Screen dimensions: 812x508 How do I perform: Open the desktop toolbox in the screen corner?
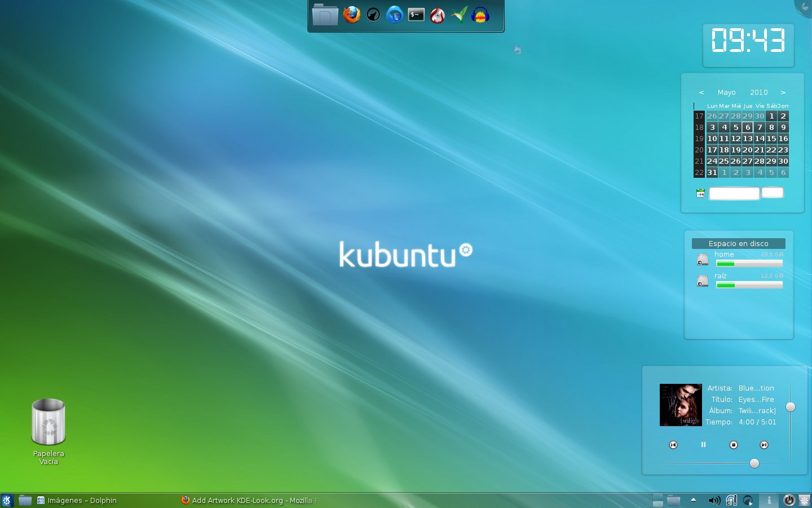tap(804, 7)
